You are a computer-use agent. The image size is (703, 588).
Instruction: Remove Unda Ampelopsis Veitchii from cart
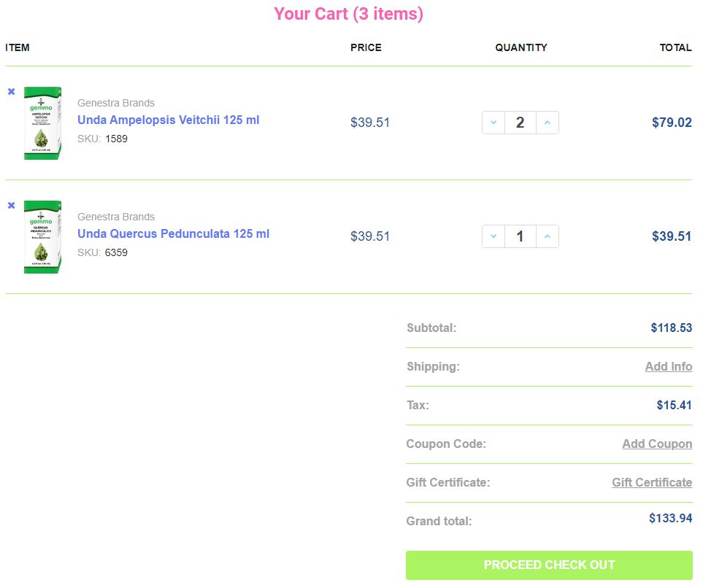[x=11, y=92]
